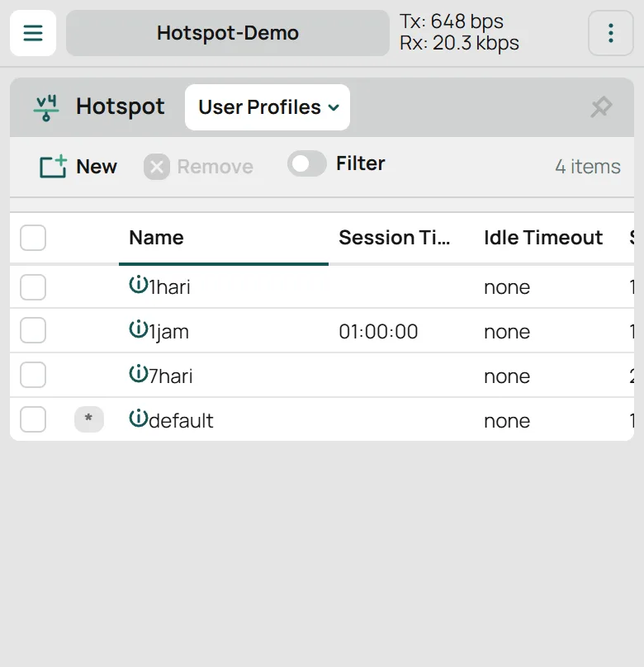Click the status icon beside 1jam
This screenshot has width=644, height=667.
(138, 329)
